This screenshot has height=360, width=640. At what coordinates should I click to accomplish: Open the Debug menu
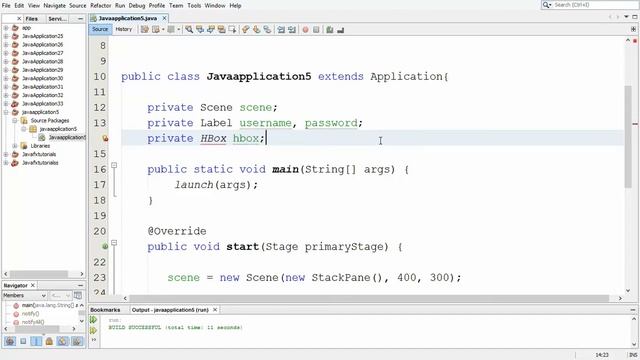pyautogui.click(x=137, y=6)
